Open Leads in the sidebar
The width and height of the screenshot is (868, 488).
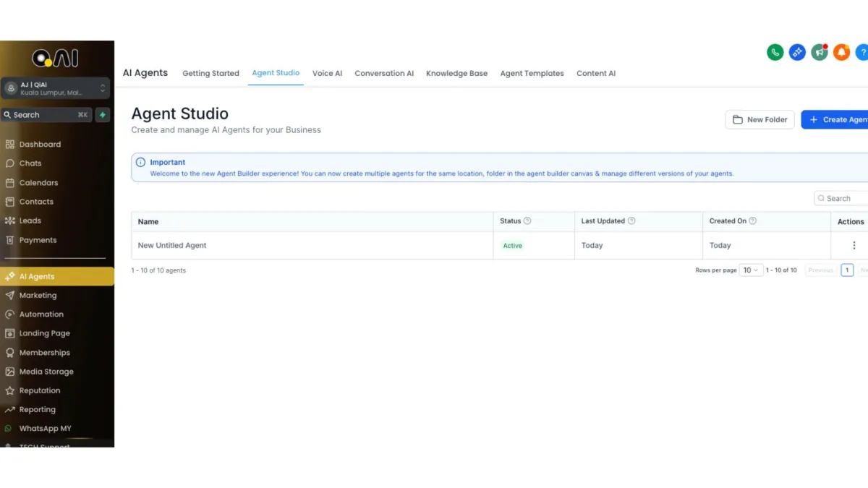30,221
